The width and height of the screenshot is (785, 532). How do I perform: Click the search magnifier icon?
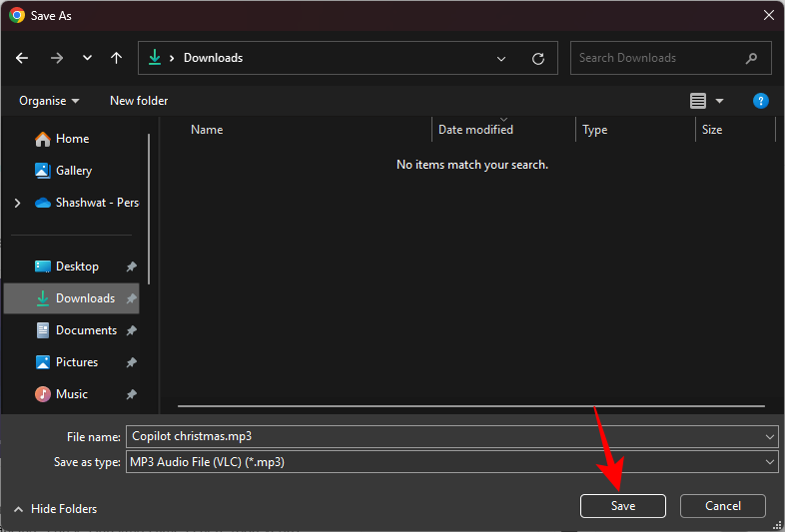[750, 58]
